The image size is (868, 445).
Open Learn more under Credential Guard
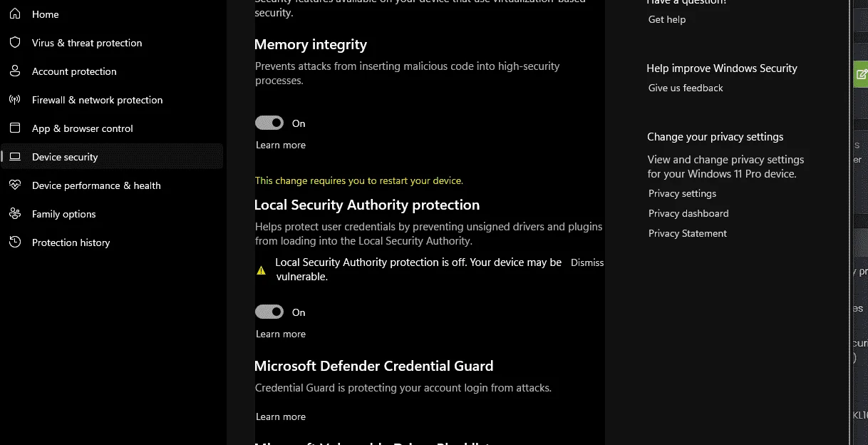click(281, 416)
